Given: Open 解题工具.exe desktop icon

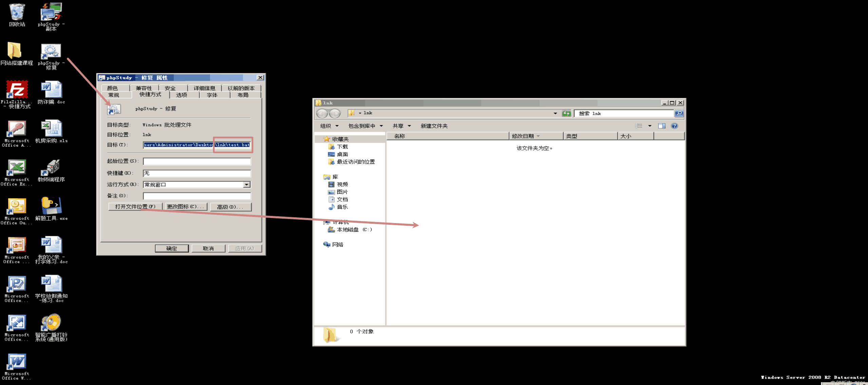Looking at the screenshot, I should 51,206.
